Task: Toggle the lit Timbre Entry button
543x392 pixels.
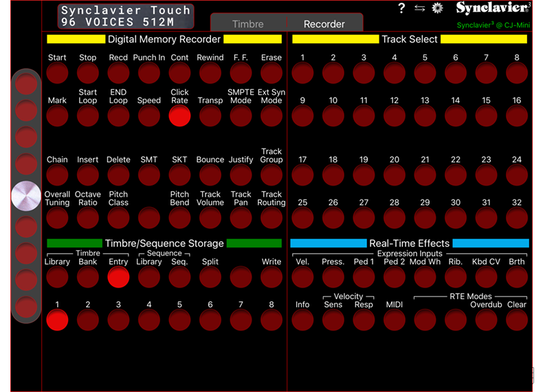Action: (x=118, y=276)
